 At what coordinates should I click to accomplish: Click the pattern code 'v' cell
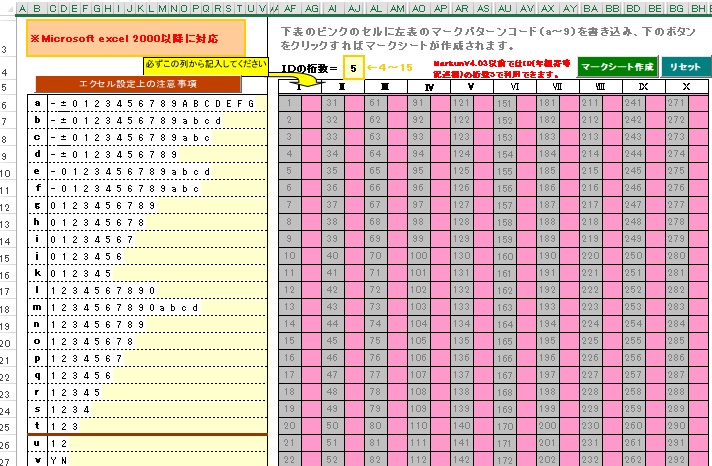coord(37,460)
